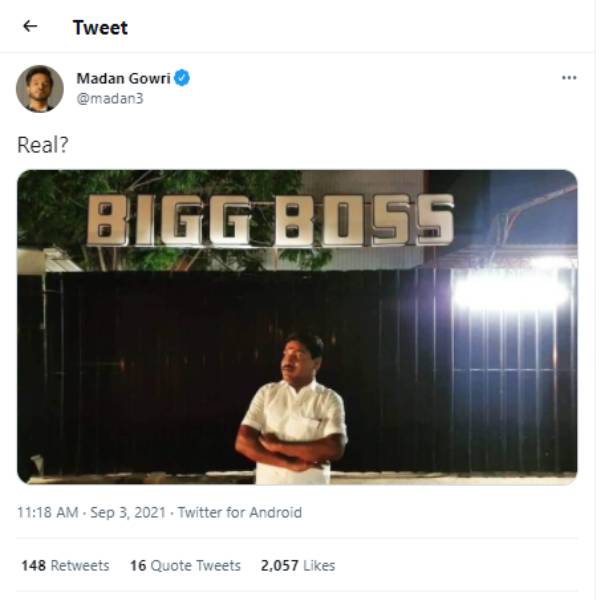600x600 pixels.
Task: Click the bright floodlight in the tweet photo
Action: click(x=510, y=288)
